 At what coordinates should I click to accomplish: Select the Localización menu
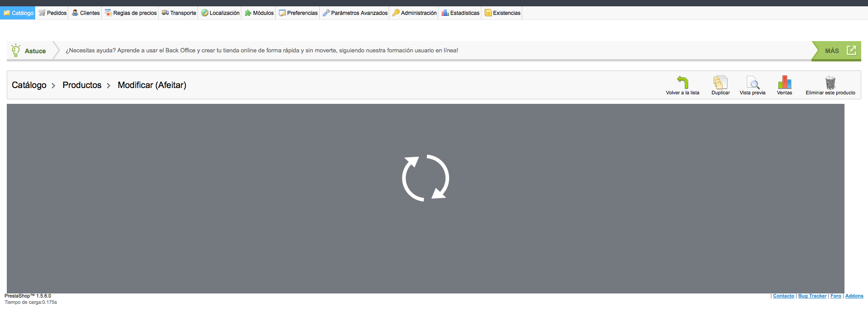[221, 13]
